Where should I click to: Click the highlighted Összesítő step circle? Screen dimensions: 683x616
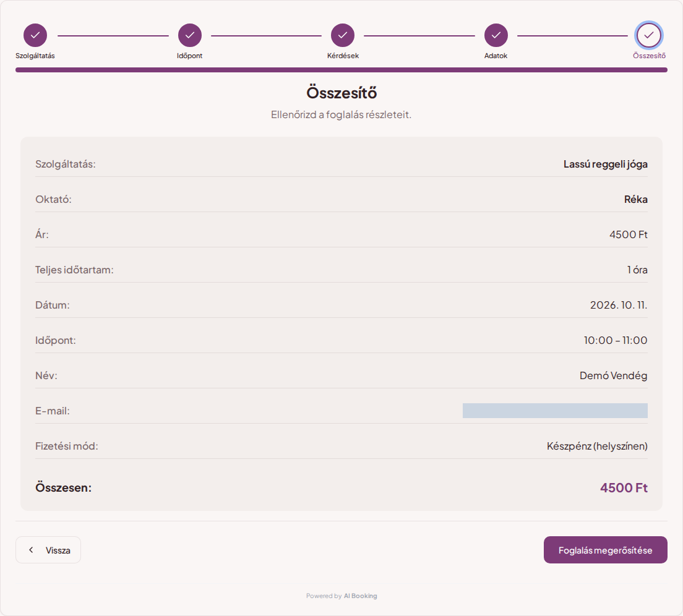[649, 35]
